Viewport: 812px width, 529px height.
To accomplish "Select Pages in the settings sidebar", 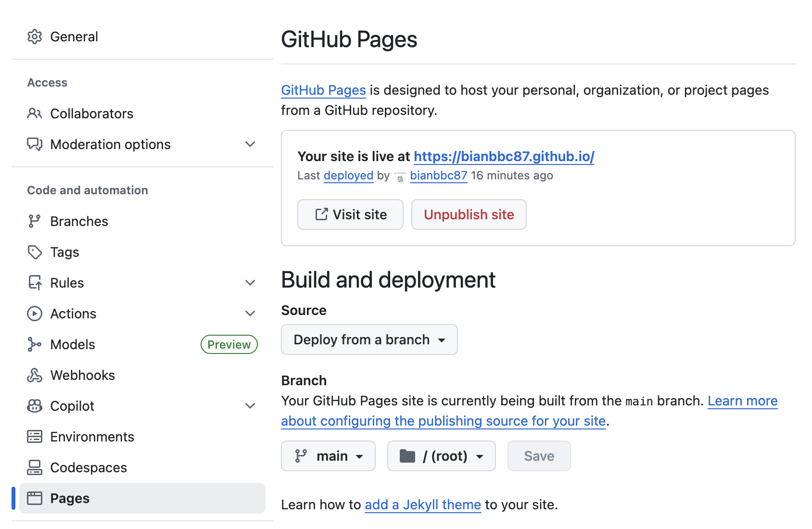I will (70, 498).
